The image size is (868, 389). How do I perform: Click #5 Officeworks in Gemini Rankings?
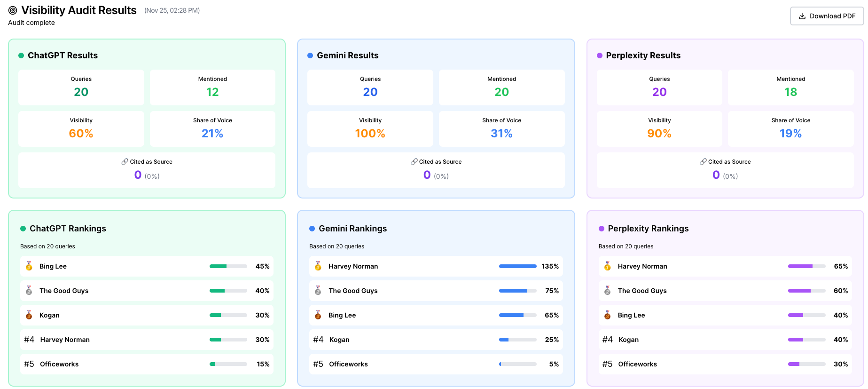tap(436, 364)
